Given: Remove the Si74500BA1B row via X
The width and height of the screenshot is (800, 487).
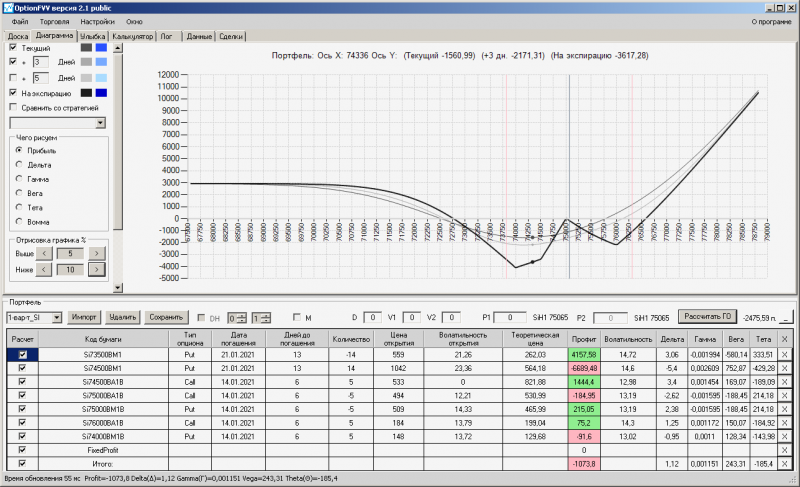Looking at the screenshot, I should pos(784,382).
